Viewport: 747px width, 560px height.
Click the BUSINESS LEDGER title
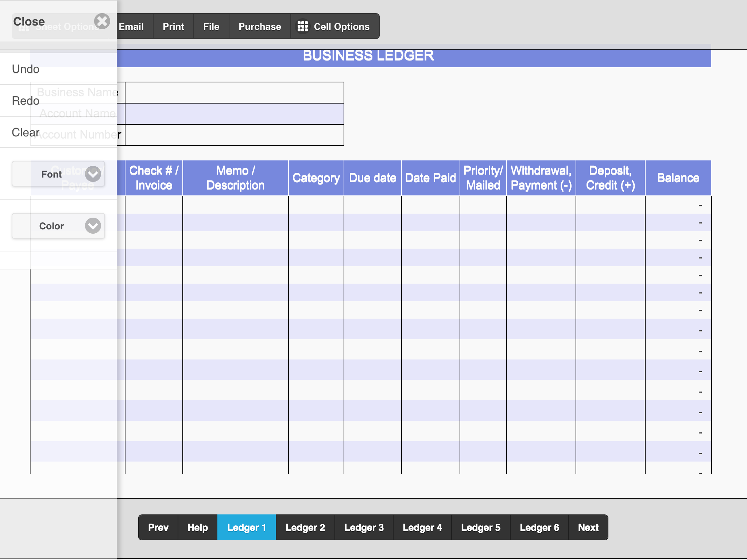(368, 56)
